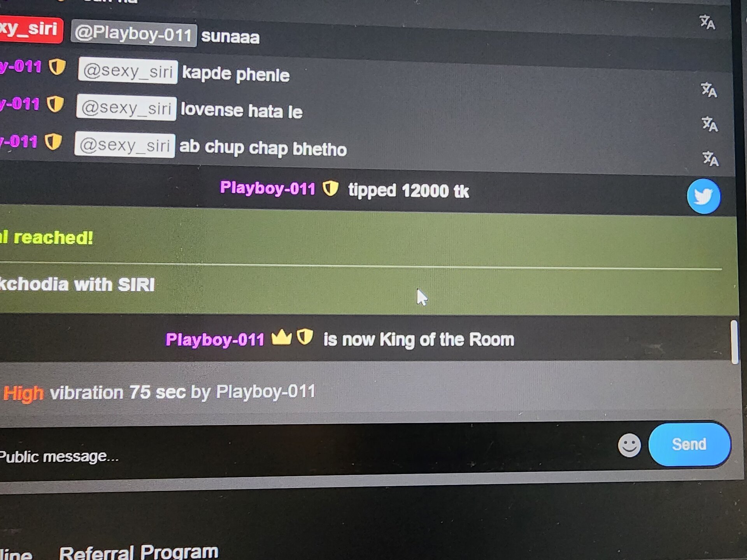Click @sexy_siri mention before 'lovense hata le'
The width and height of the screenshot is (747, 560).
[126, 108]
